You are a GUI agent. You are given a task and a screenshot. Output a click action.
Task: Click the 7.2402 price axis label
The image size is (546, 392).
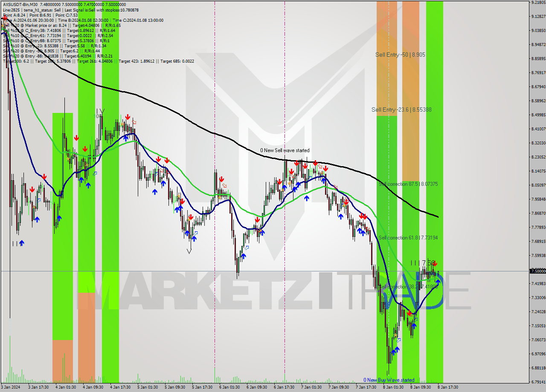(x=539, y=311)
